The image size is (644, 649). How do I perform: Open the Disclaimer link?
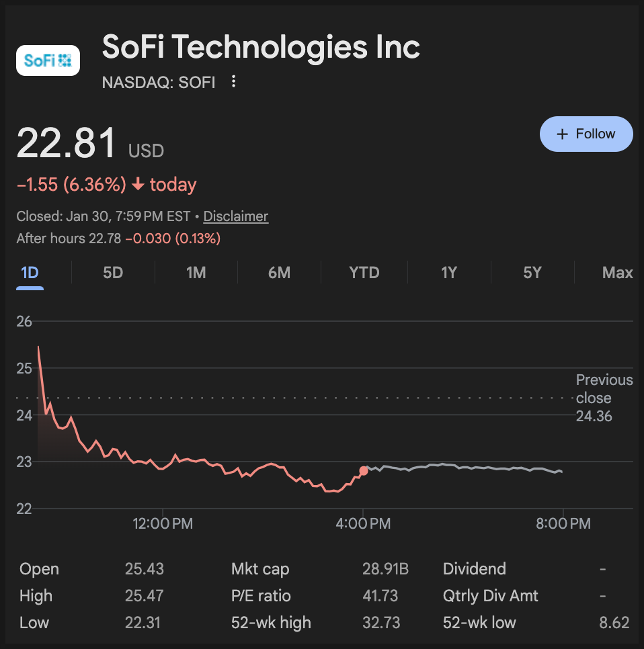point(235,216)
